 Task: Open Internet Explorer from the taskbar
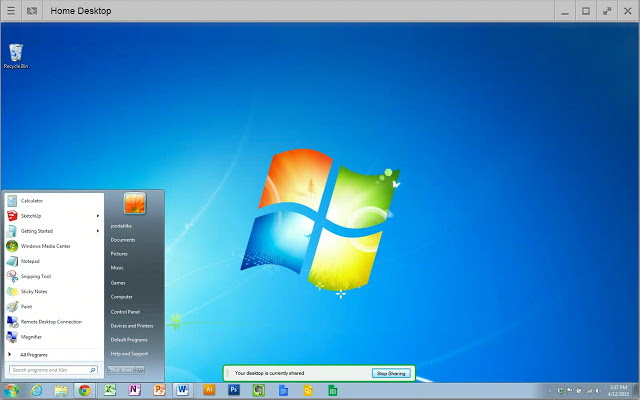coord(37,390)
